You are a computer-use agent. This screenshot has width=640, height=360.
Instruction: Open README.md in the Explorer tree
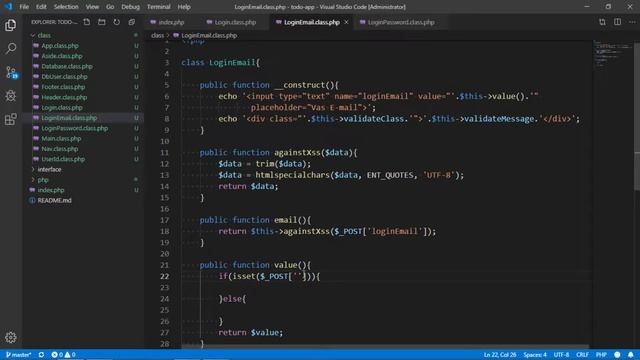54,200
